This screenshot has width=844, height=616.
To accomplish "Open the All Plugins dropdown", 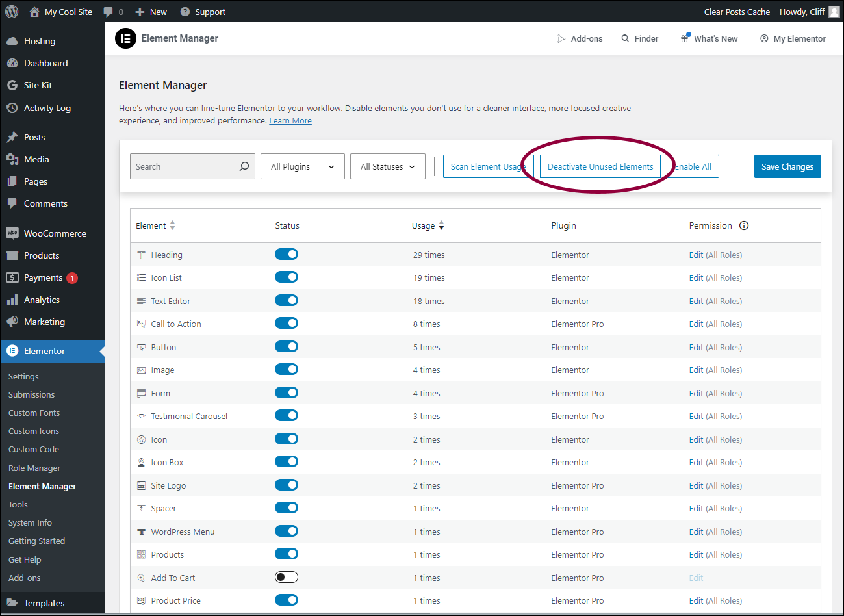I will coord(303,166).
